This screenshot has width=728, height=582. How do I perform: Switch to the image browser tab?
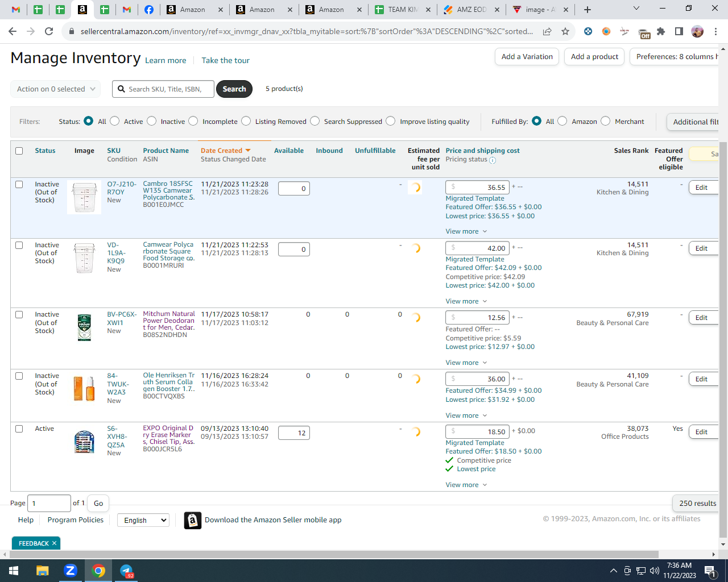coord(539,10)
